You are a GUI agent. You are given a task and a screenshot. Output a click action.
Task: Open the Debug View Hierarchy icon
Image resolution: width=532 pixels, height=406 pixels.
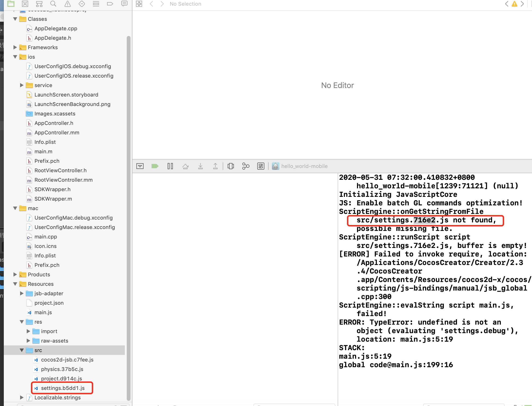pyautogui.click(x=231, y=166)
